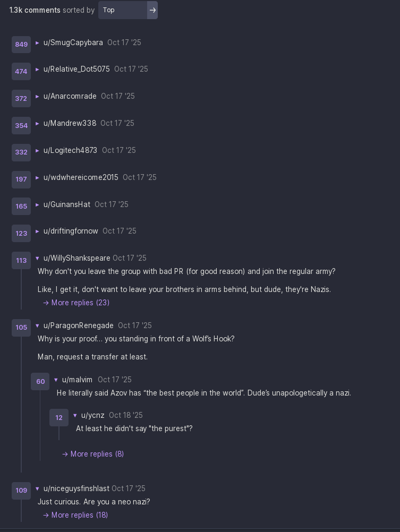Expand the u/Anarcomrade comment thread

[37, 97]
